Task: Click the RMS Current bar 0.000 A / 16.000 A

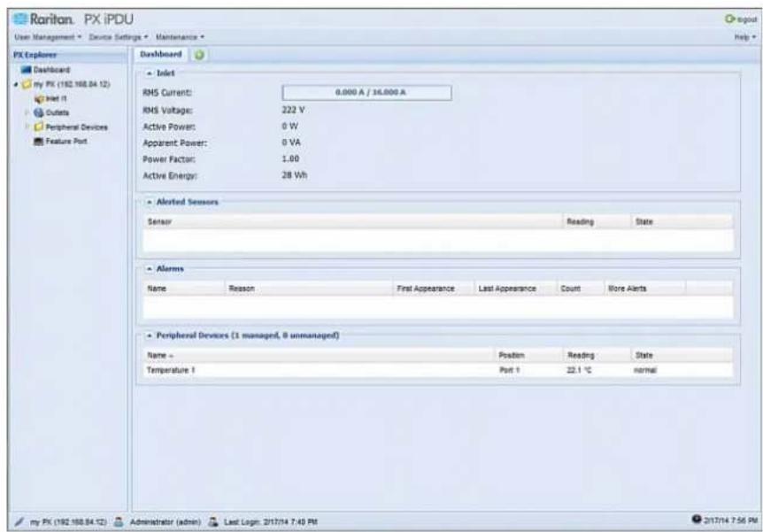Action: coord(366,92)
